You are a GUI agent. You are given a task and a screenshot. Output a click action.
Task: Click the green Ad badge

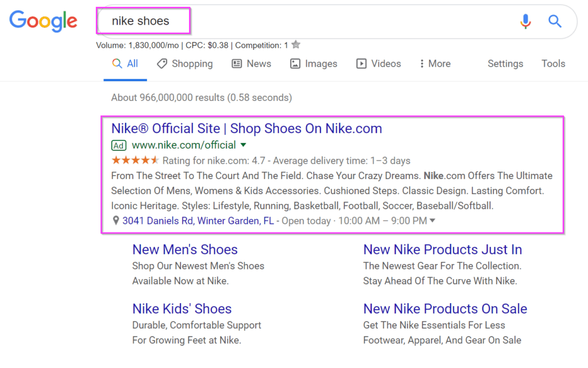[x=119, y=145]
